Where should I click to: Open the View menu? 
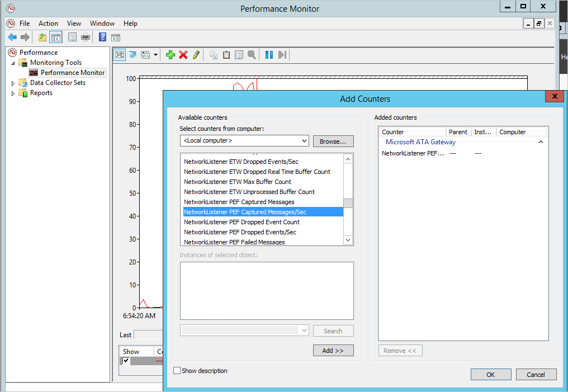point(74,23)
